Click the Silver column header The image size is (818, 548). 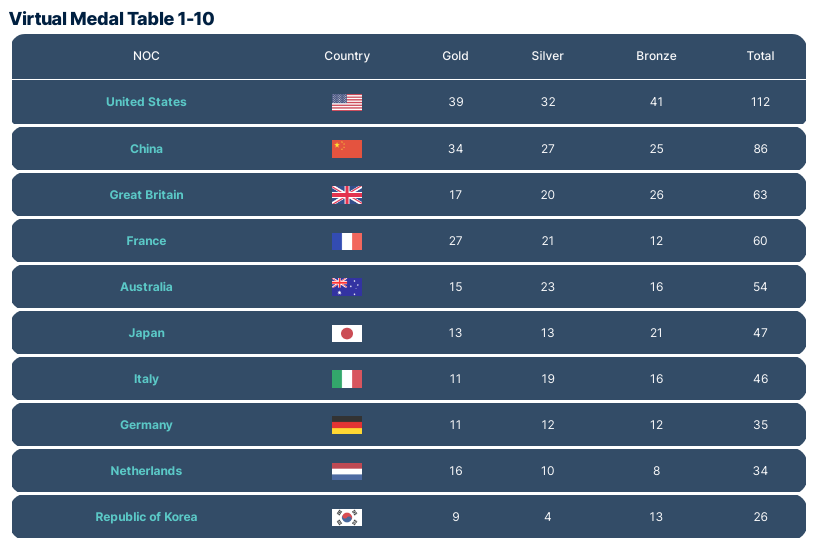[547, 56]
